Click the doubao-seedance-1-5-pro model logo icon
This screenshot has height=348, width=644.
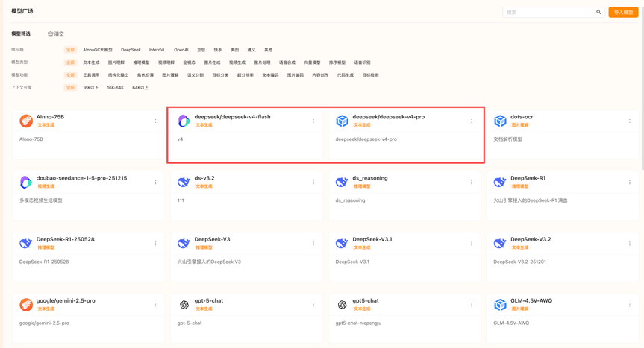26,182
